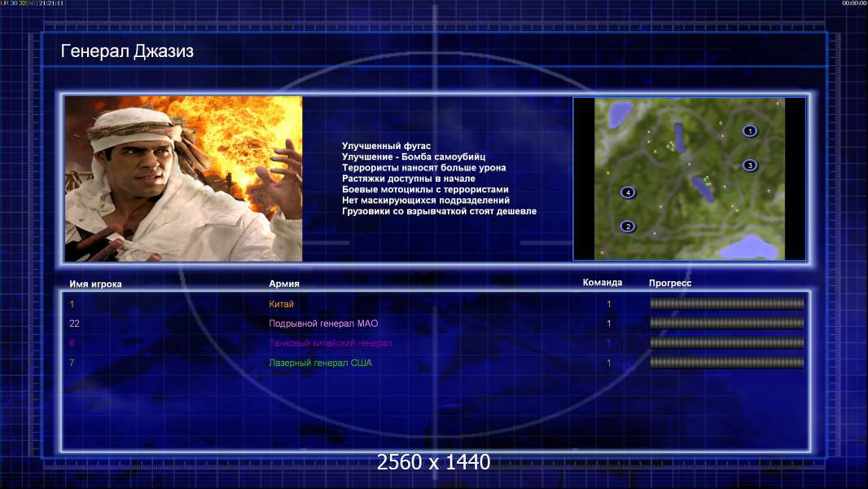The height and width of the screenshot is (489, 868).
Task: Click the team number in the Подрывной генерал МАО row
Action: [x=608, y=324]
